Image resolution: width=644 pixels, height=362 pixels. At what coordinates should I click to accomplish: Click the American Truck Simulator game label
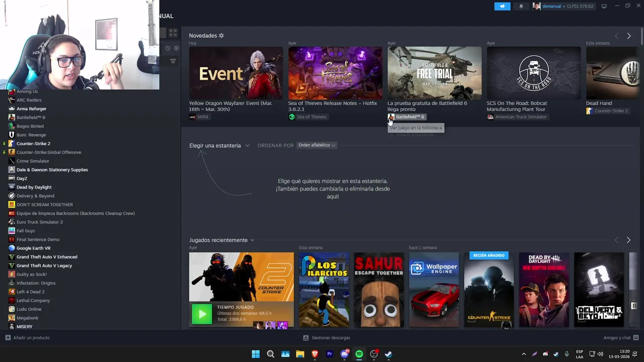coord(517,117)
